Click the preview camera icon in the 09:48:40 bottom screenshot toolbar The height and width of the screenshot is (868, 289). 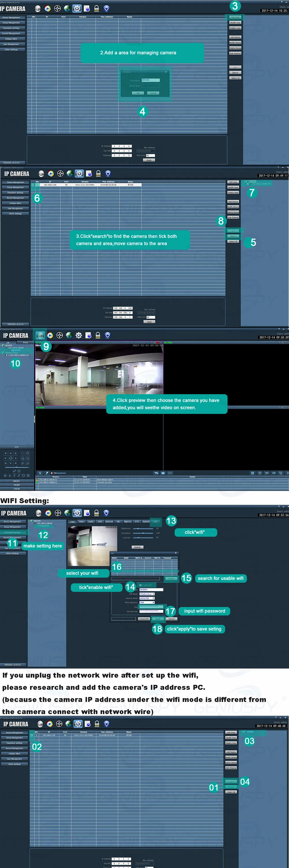click(x=40, y=724)
